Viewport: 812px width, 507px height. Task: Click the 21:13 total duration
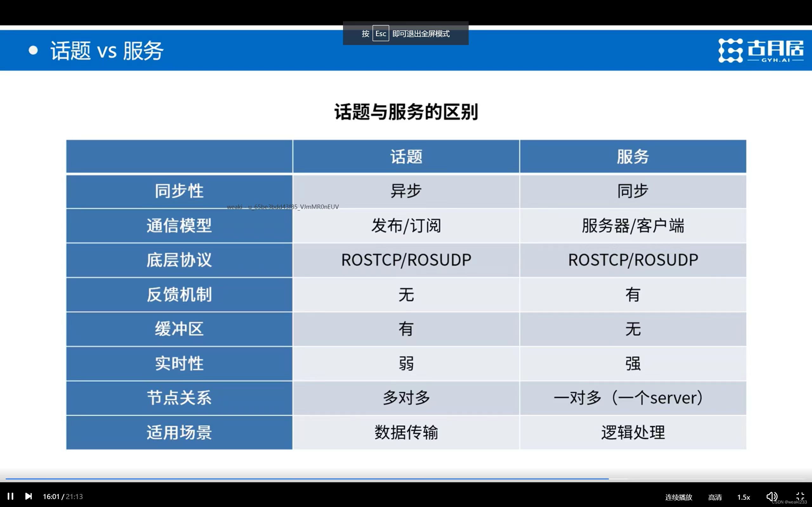[74, 497]
